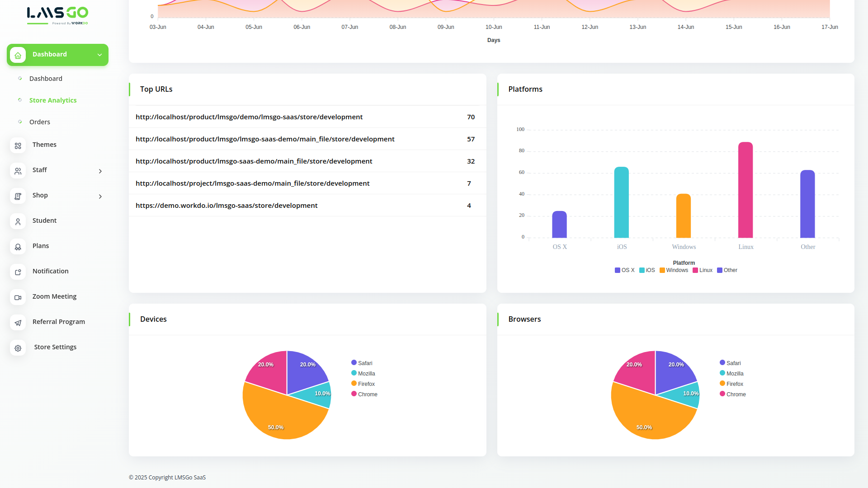Click the Themes grid icon
Image resolution: width=868 pixels, height=488 pixels.
pyautogui.click(x=18, y=145)
